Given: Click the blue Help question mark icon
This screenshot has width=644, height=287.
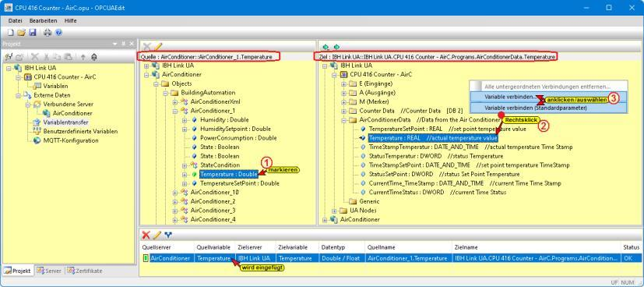Looking at the screenshot, I should (x=58, y=33).
